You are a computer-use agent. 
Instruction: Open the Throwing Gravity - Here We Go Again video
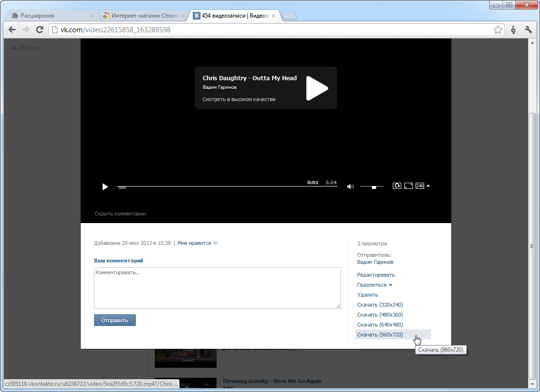click(272, 381)
